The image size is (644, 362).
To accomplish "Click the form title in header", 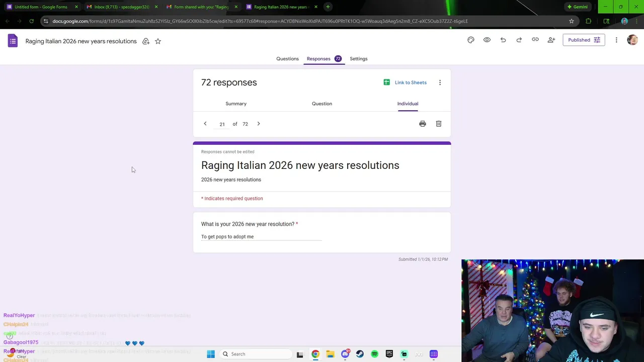I will (81, 41).
